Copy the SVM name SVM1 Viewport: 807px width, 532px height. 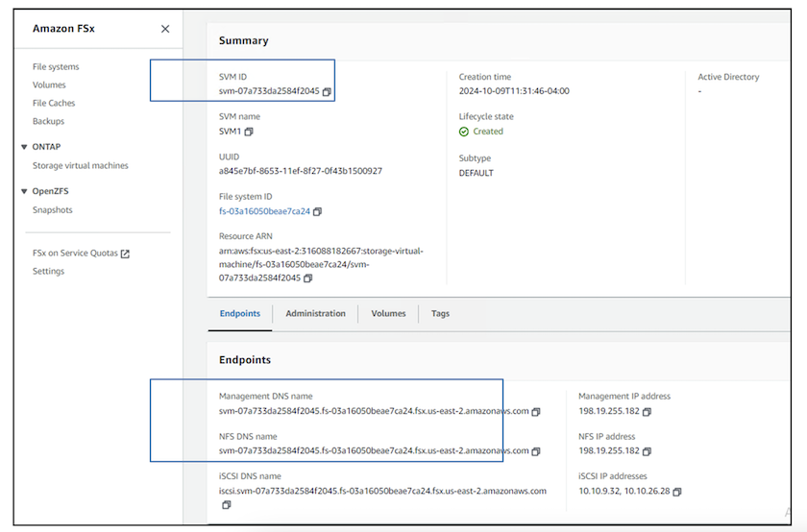[x=250, y=132]
